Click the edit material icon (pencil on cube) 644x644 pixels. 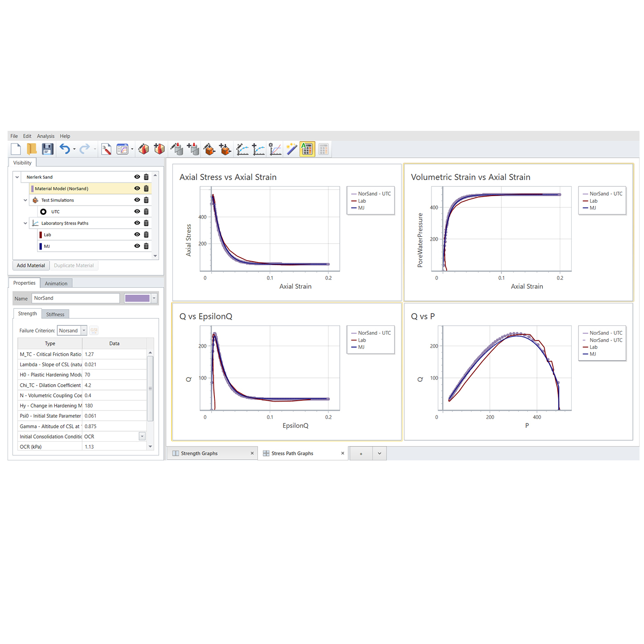pyautogui.click(x=144, y=149)
